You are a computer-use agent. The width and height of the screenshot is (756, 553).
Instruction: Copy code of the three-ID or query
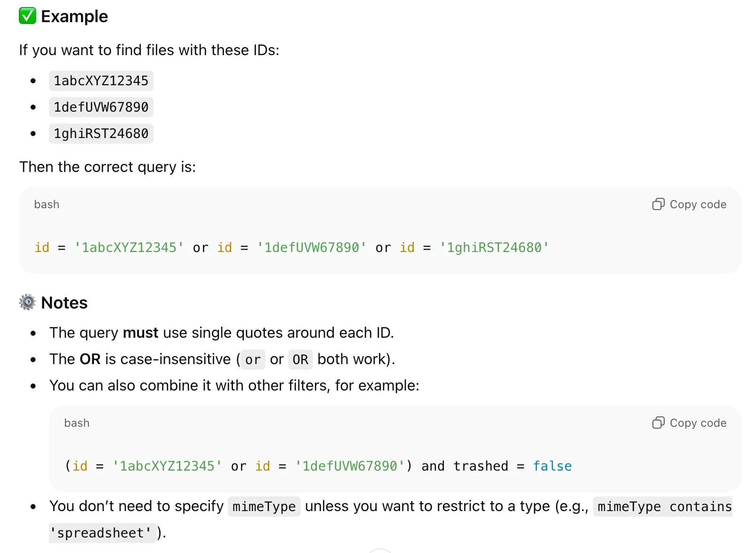689,204
